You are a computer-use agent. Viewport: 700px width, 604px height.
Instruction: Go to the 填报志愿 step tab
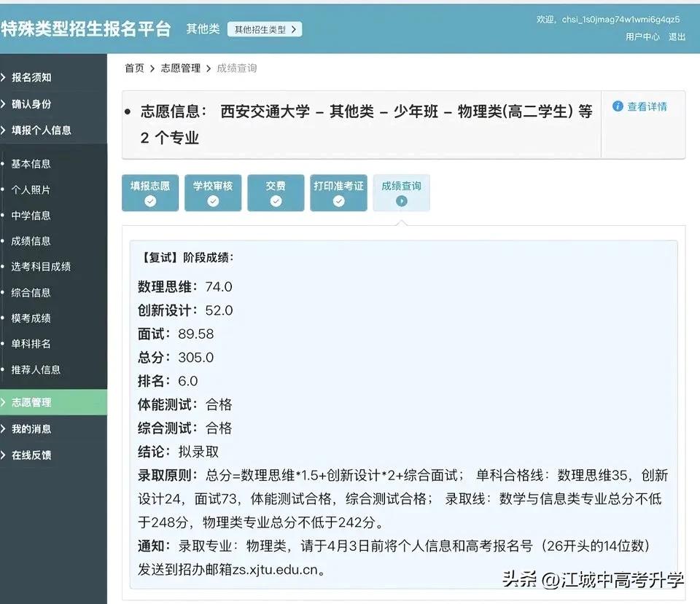150,192
